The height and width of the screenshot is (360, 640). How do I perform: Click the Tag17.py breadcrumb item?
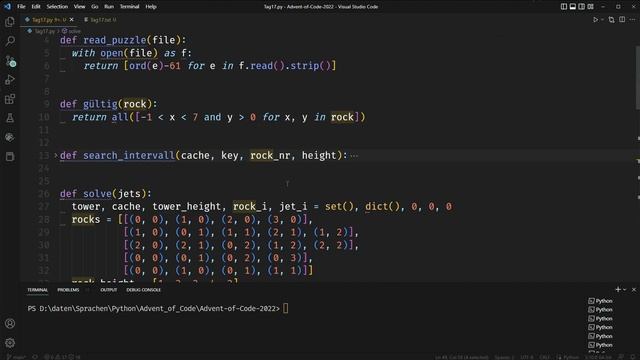(42, 31)
